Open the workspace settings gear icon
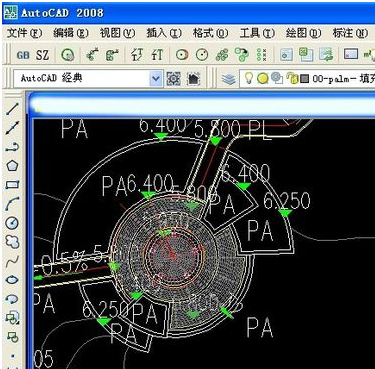Image resolution: width=375 pixels, height=369 pixels. click(174, 79)
